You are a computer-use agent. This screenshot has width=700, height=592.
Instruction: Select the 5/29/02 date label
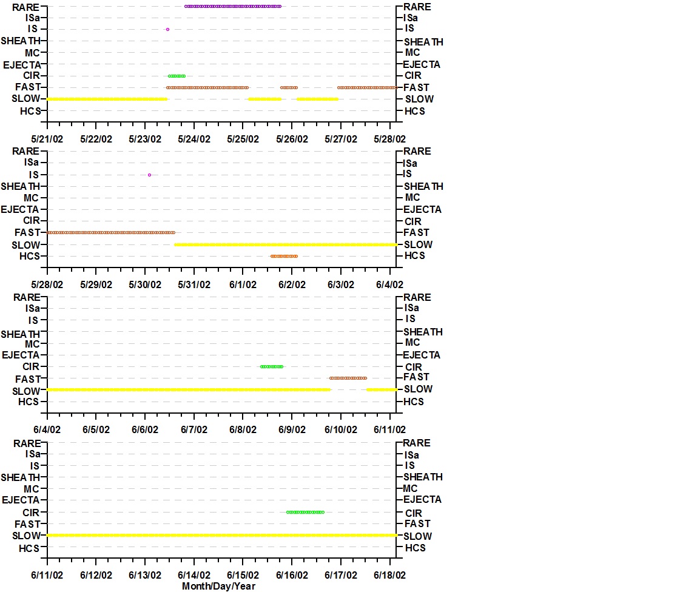[x=96, y=284]
